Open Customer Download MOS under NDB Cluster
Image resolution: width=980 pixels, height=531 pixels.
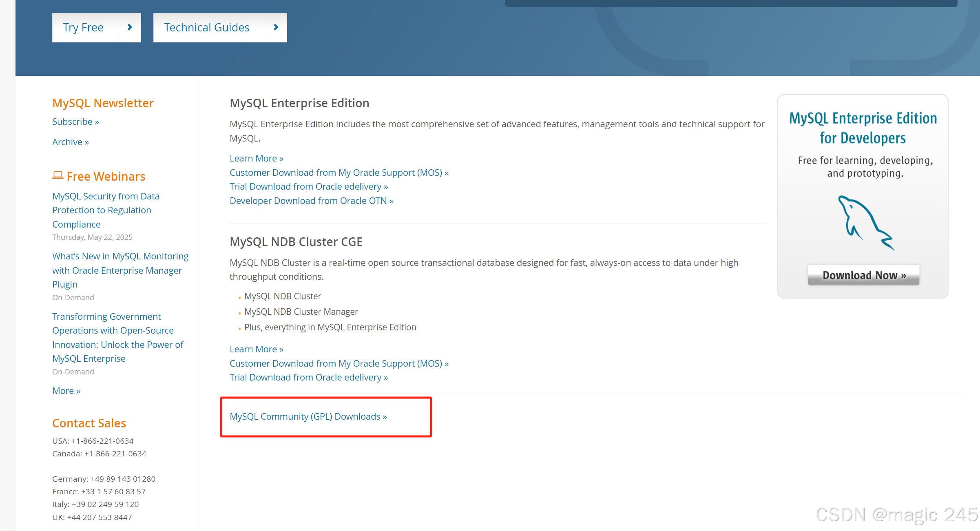pos(338,363)
